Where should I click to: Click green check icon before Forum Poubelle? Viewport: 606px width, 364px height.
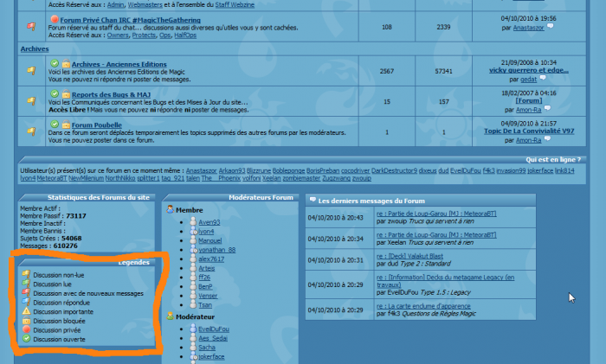[x=55, y=125]
